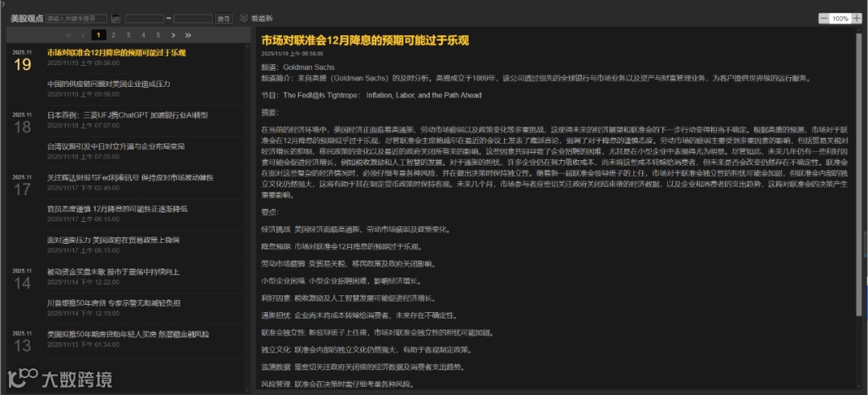This screenshot has width=868, height=395.
Task: Select page 3 in pagination
Action: point(129,35)
